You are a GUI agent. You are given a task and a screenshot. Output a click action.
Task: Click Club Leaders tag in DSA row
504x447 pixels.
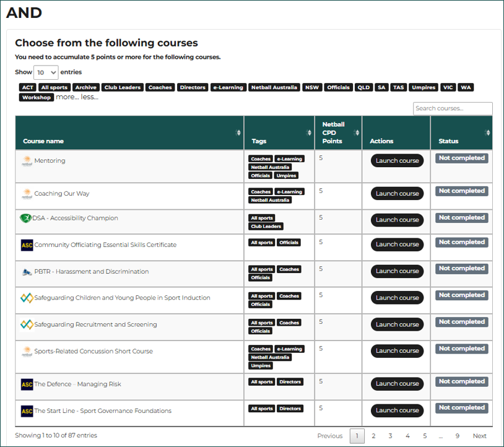click(x=266, y=227)
